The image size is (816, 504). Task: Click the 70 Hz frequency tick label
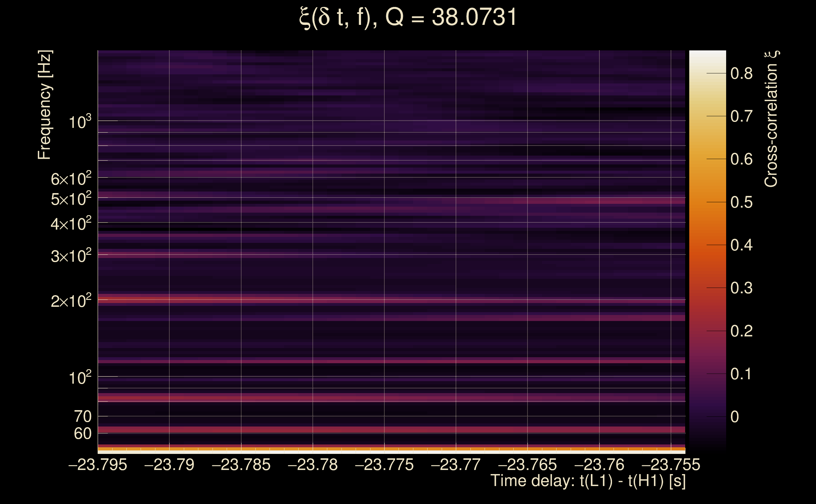click(82, 417)
